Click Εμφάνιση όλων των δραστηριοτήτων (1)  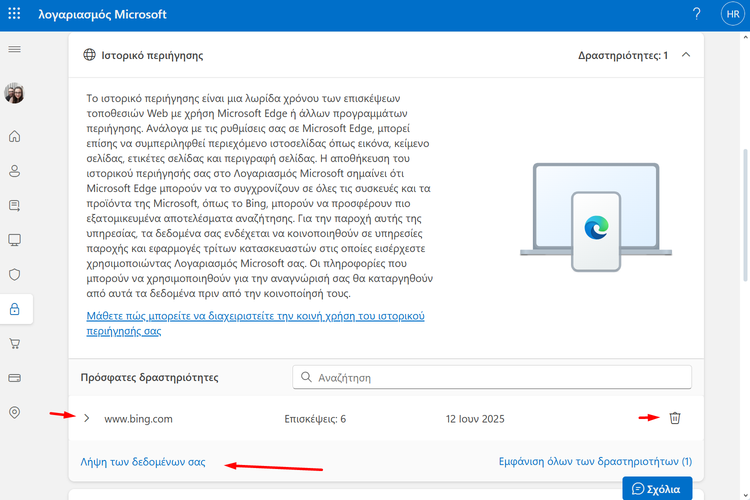[595, 462]
